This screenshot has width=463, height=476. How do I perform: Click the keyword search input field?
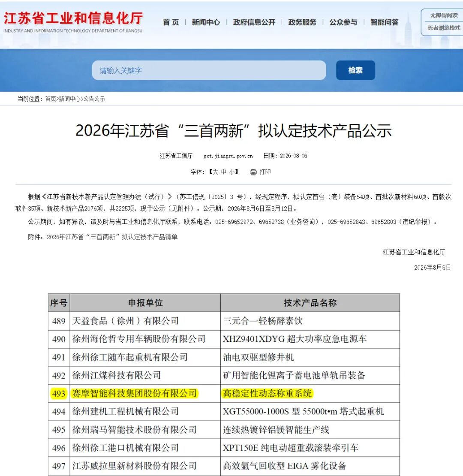pos(209,70)
